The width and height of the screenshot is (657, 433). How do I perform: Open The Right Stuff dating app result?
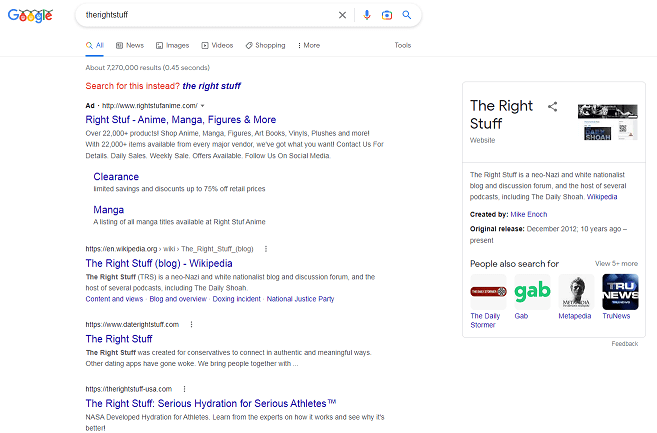(x=119, y=339)
